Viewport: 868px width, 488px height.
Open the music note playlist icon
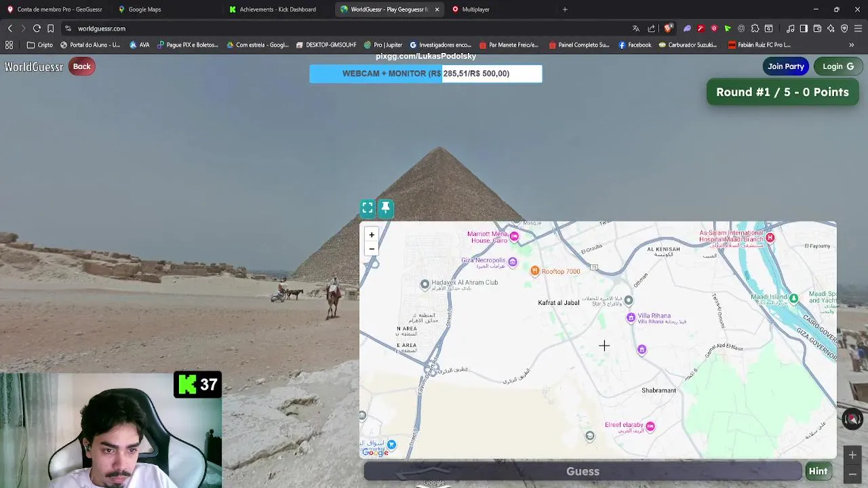(x=790, y=28)
